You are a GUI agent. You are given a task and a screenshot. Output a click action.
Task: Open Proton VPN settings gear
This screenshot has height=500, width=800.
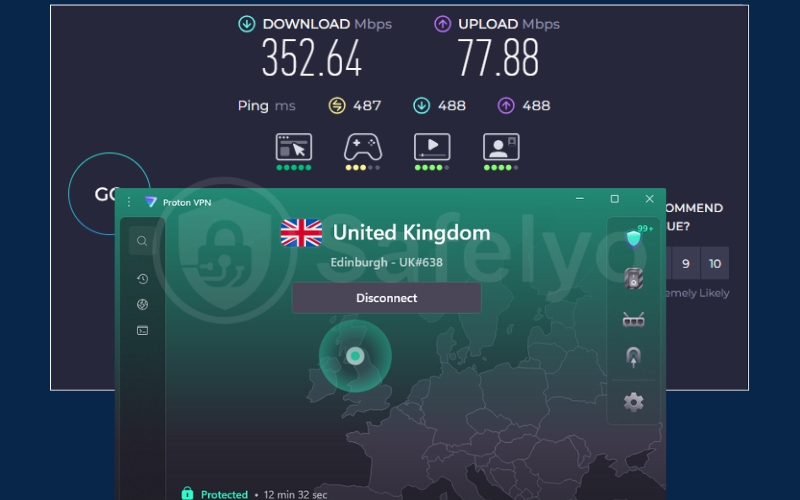pos(634,403)
